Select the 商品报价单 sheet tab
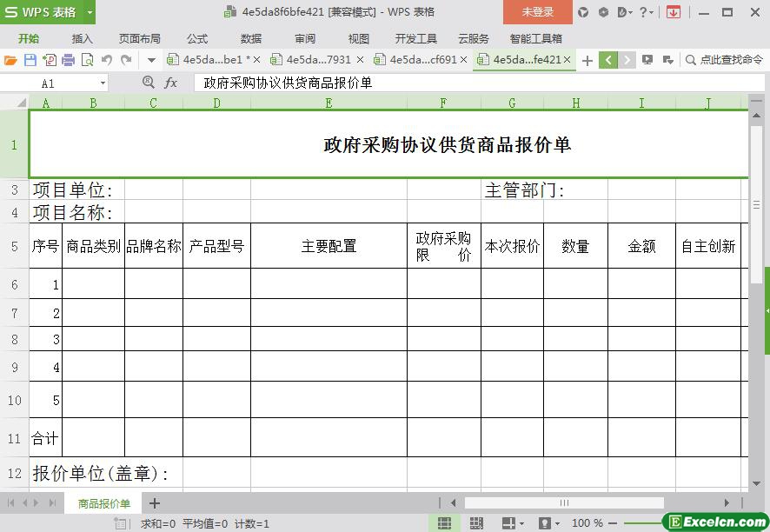The height and width of the screenshot is (532, 770). (103, 503)
